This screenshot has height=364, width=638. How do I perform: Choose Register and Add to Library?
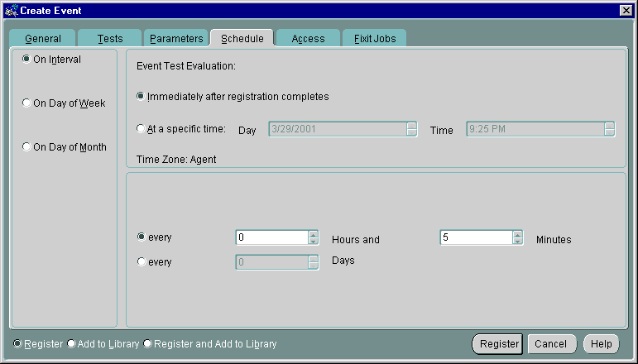coord(148,343)
